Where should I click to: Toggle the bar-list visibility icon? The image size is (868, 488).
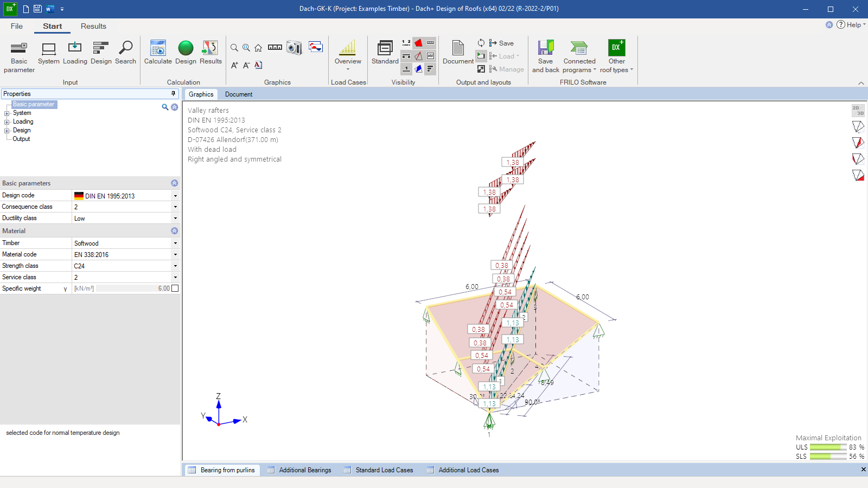[x=430, y=69]
